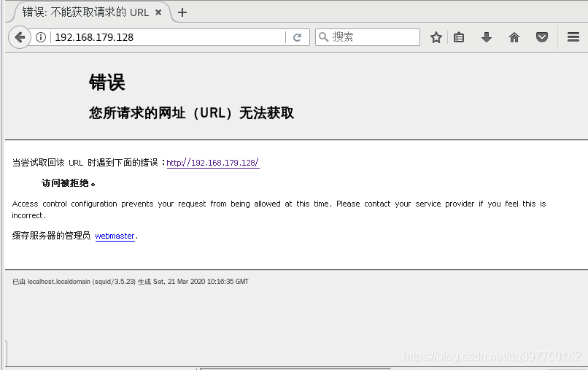Click the 当尝试取回该 URL 时遇到下面的错误 text
The height and width of the screenshot is (370, 588).
click(85, 163)
